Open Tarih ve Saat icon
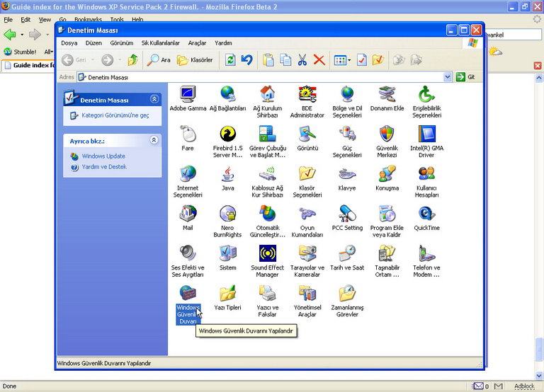 [347, 254]
